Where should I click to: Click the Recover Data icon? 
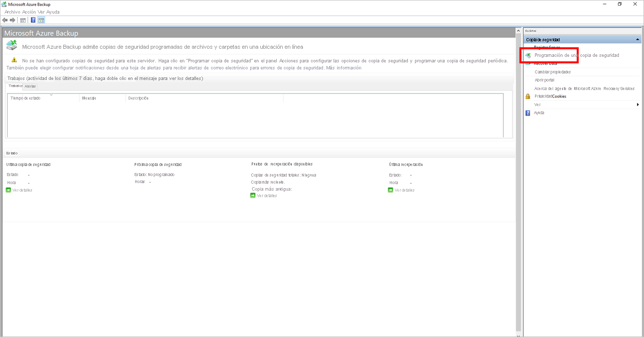(x=528, y=64)
